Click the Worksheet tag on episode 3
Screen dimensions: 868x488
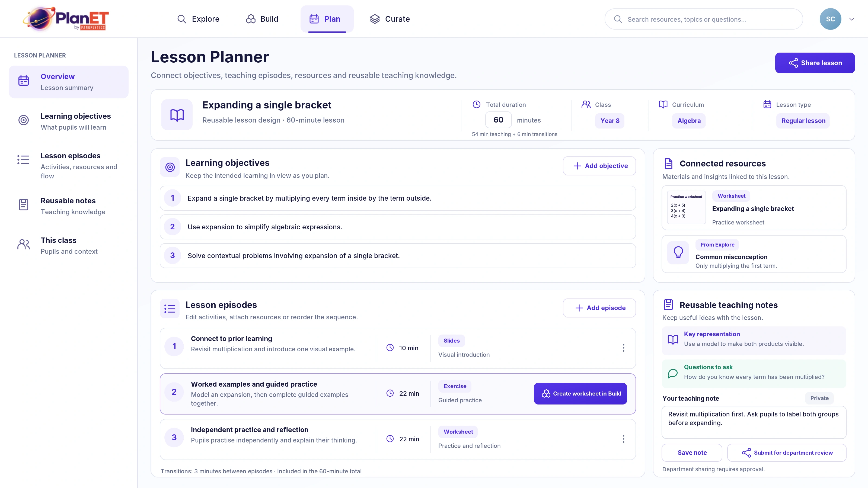tap(458, 431)
